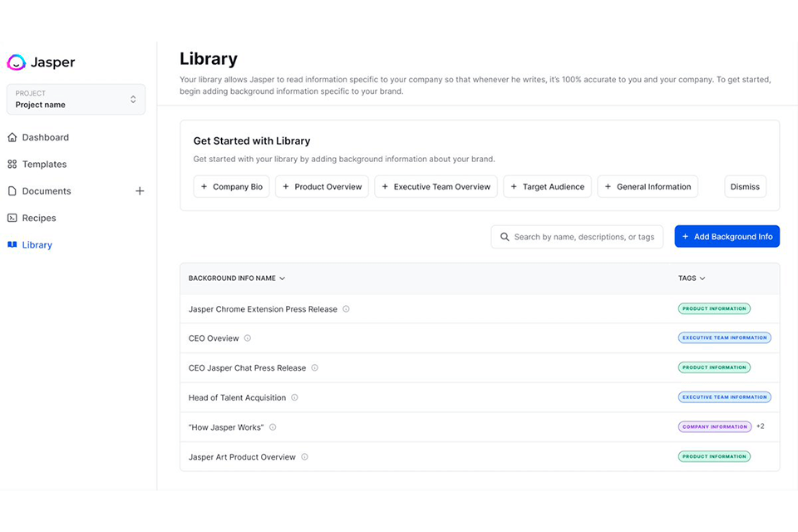Click the Library book icon
Screen dimensions: 798x532
(12, 245)
